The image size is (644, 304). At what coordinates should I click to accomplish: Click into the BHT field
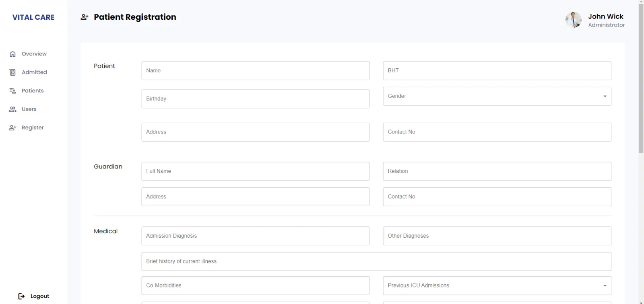497,71
